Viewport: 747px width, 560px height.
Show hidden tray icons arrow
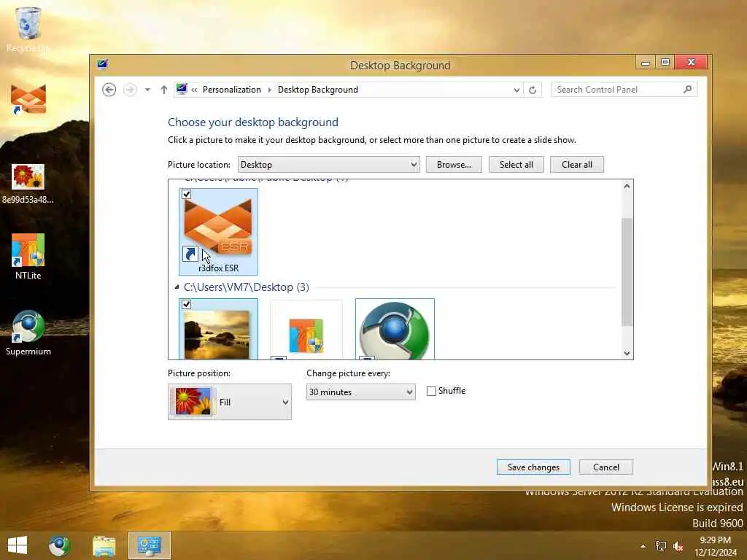[643, 546]
